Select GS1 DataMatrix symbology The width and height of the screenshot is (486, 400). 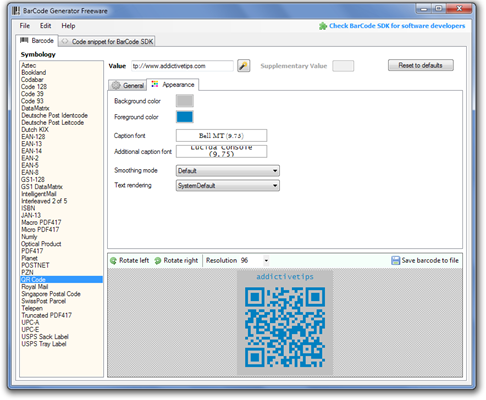[x=42, y=187]
